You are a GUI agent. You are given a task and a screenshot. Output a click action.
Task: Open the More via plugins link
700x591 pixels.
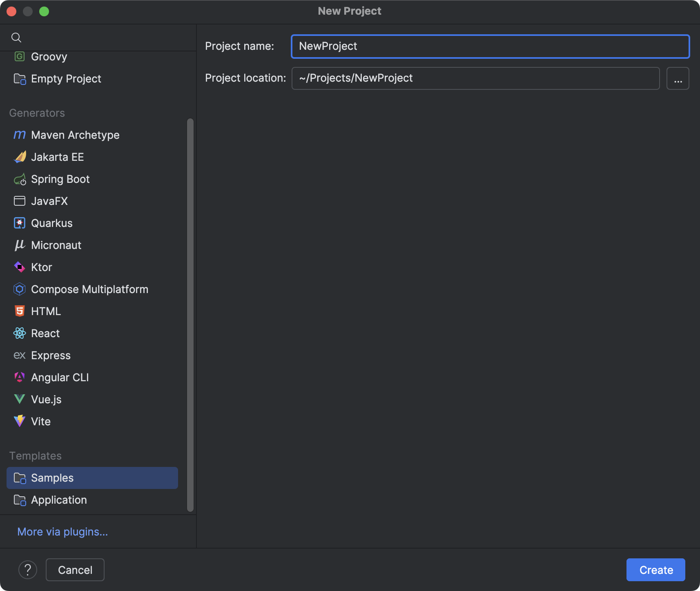(x=62, y=531)
